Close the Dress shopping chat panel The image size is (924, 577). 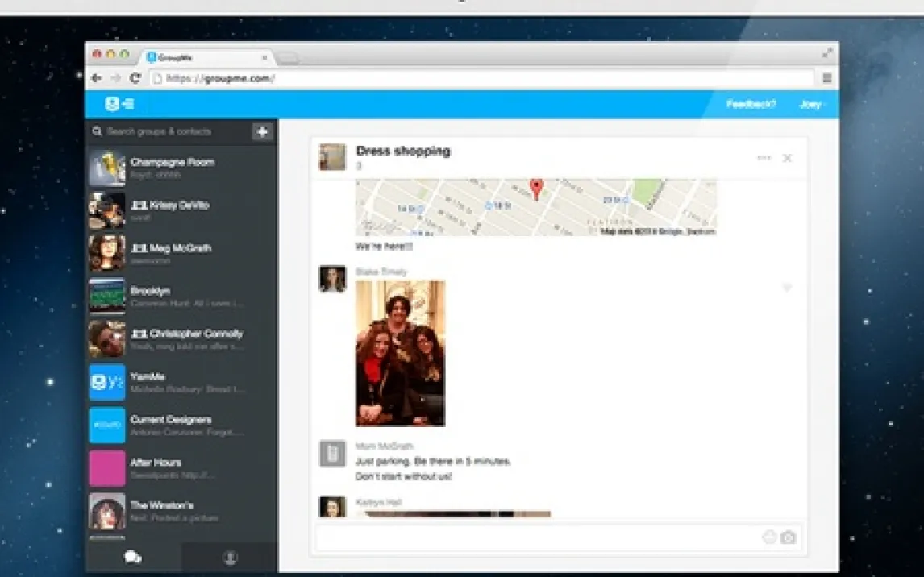tap(787, 158)
